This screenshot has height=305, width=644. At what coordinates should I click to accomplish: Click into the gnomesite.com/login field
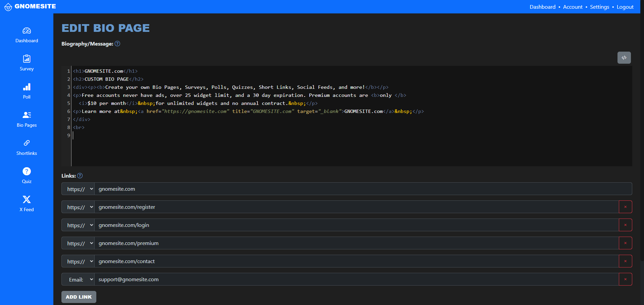tap(356, 225)
